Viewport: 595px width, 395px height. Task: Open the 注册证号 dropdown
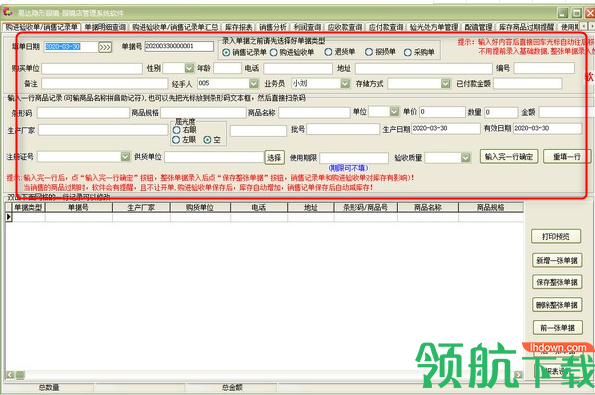tap(125, 156)
